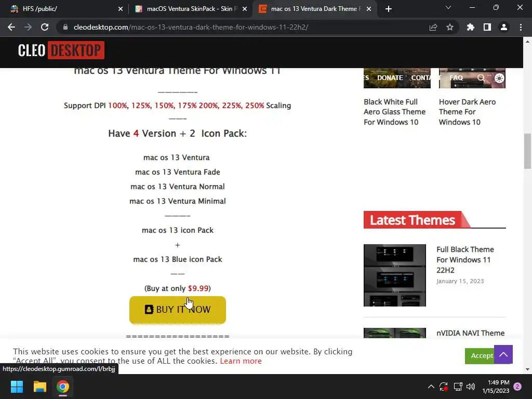Click the page vertical scrollbar thumb
The image size is (532, 399).
point(527,151)
